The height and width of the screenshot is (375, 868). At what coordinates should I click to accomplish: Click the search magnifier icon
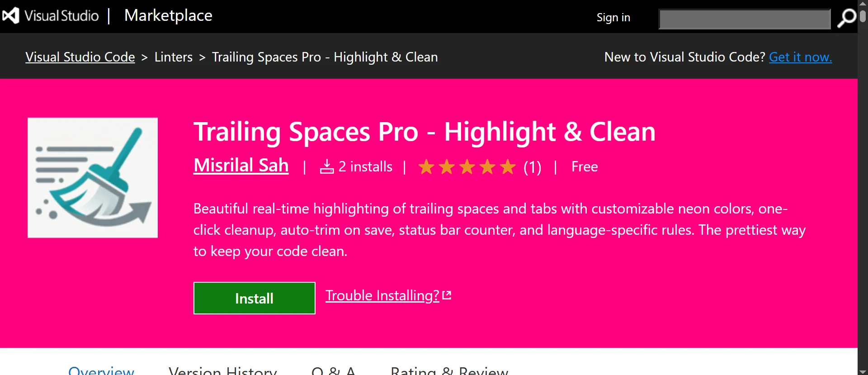[x=846, y=17]
